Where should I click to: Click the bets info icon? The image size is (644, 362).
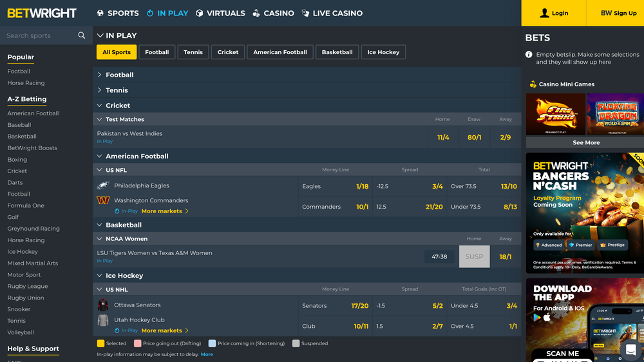coord(529,54)
